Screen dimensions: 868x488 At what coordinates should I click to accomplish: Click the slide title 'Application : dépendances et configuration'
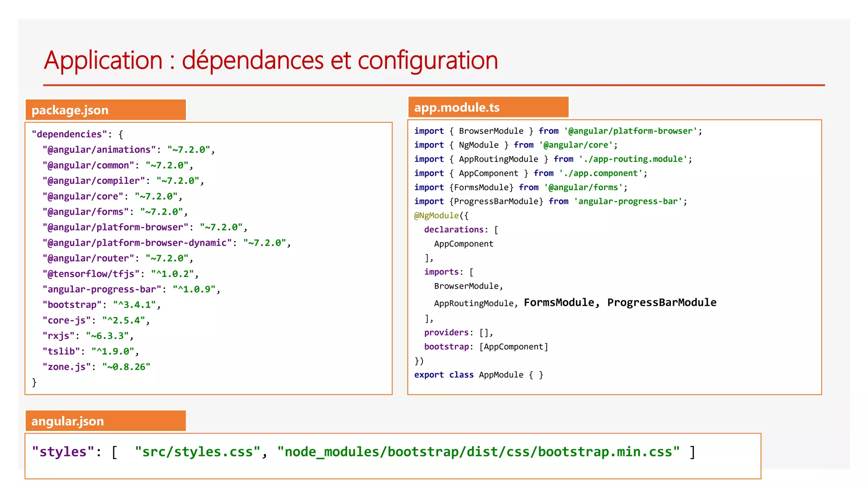(x=271, y=60)
